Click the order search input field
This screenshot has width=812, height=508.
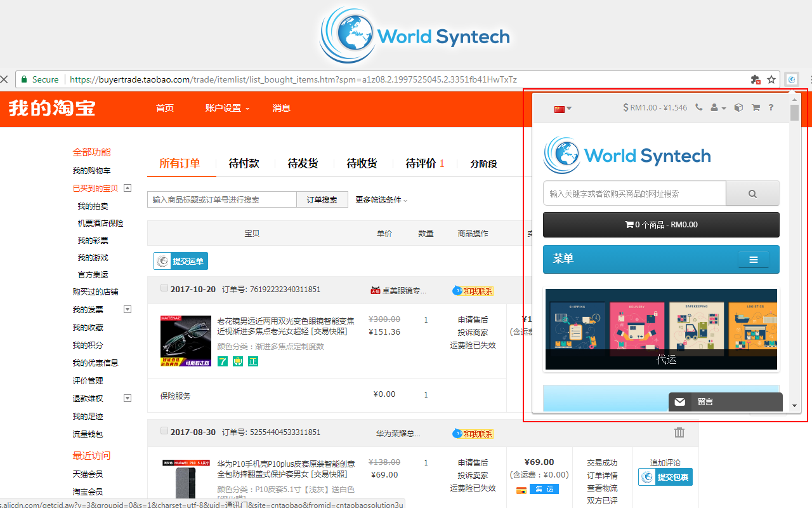tap(222, 199)
